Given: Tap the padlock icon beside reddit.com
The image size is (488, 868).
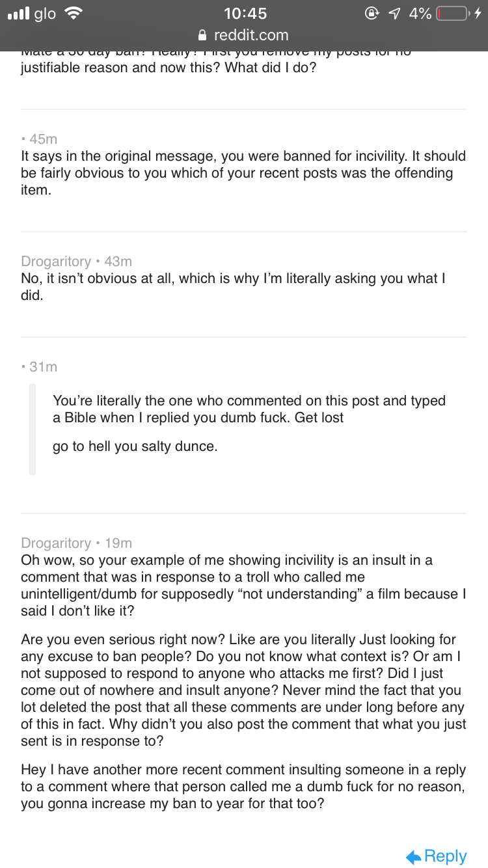Looking at the screenshot, I should [202, 35].
